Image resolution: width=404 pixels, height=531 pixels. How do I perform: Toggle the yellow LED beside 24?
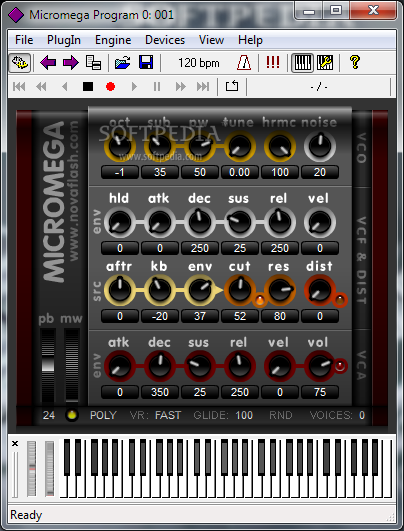tap(71, 415)
